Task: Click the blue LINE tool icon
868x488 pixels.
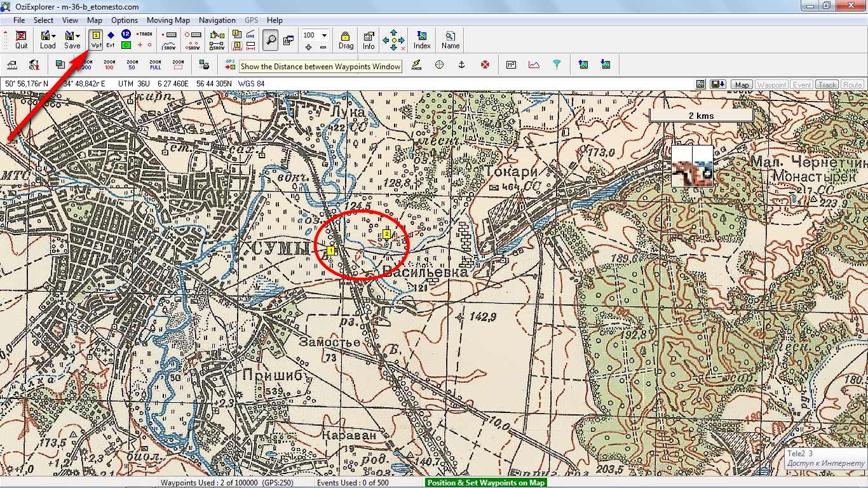Action: coord(250,34)
